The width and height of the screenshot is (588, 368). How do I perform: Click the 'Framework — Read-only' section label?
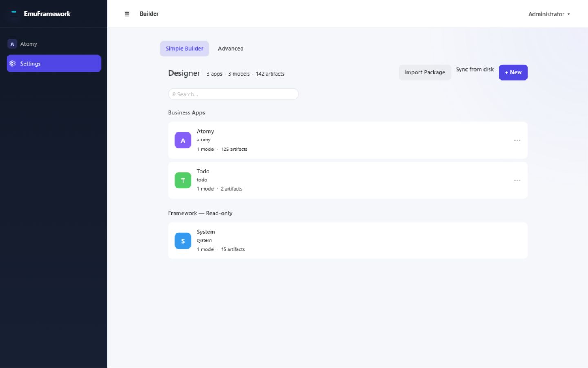point(200,213)
